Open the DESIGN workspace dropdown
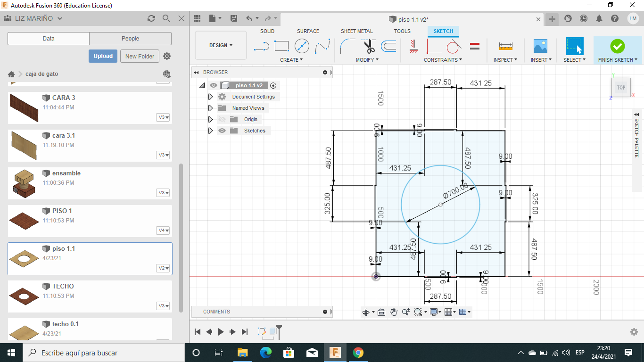The image size is (644, 362). (221, 45)
